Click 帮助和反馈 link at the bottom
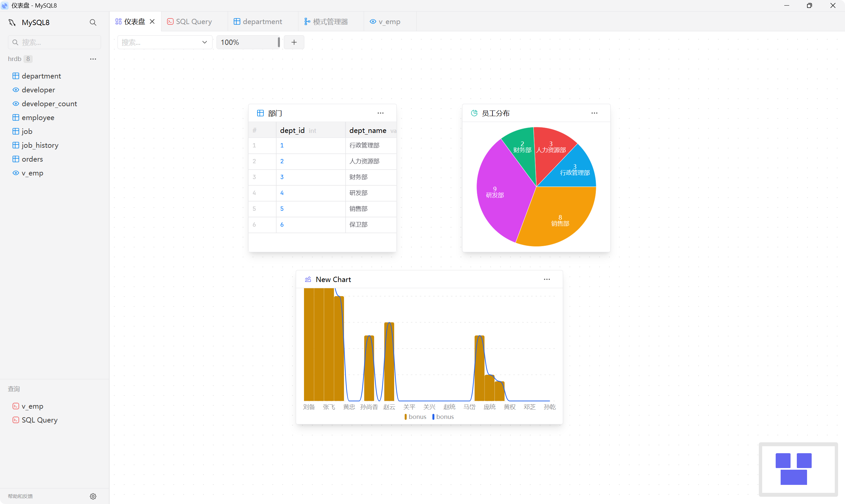845x504 pixels. point(20,496)
